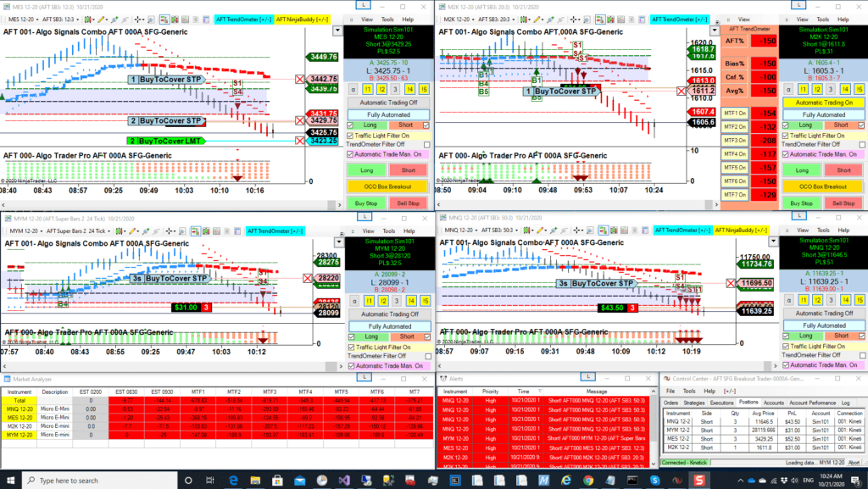Toggle Traffic Light Filter On in MYM panel
868x489 pixels.
pyautogui.click(x=351, y=347)
